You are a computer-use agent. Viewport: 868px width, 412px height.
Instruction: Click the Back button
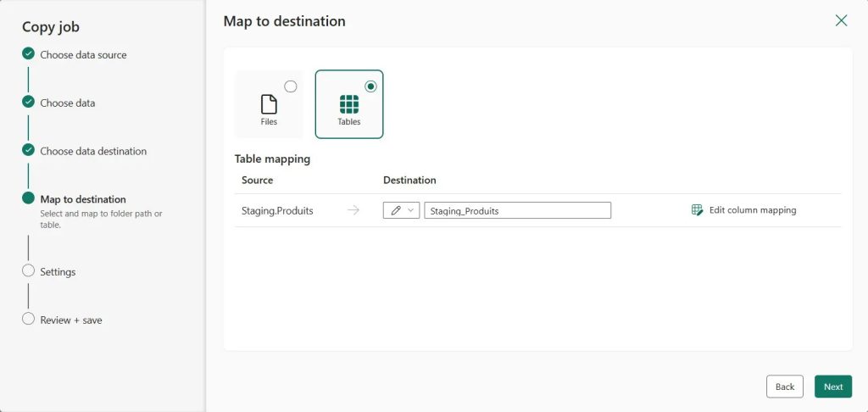click(784, 387)
